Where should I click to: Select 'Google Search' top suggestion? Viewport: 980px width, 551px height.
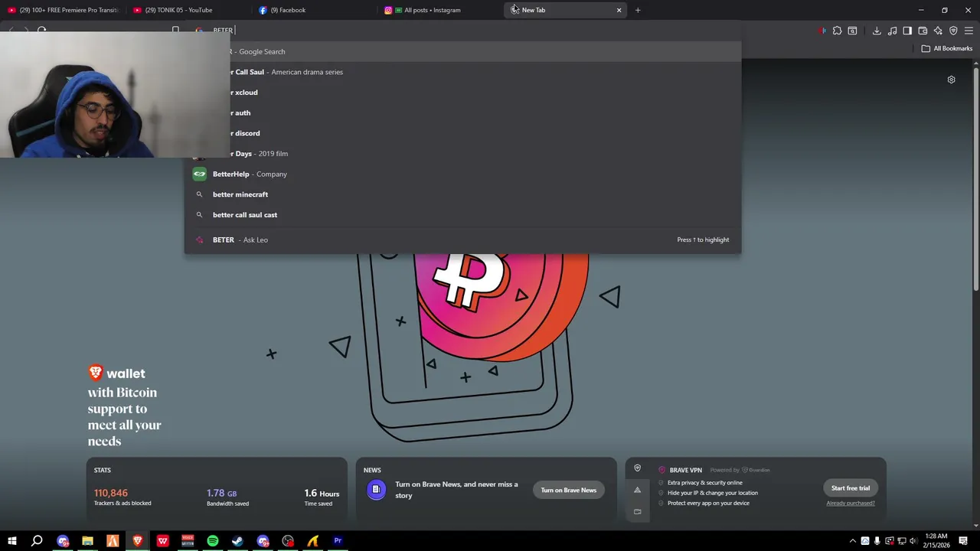point(462,51)
